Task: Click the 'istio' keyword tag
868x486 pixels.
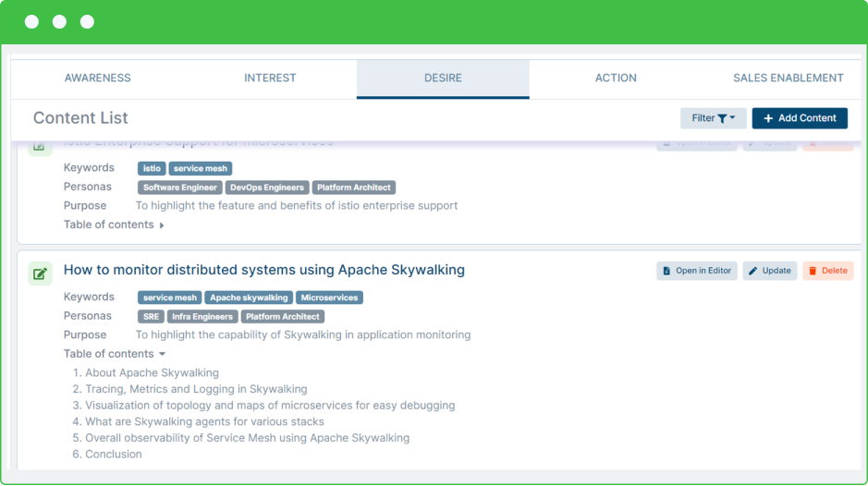Action: point(152,168)
